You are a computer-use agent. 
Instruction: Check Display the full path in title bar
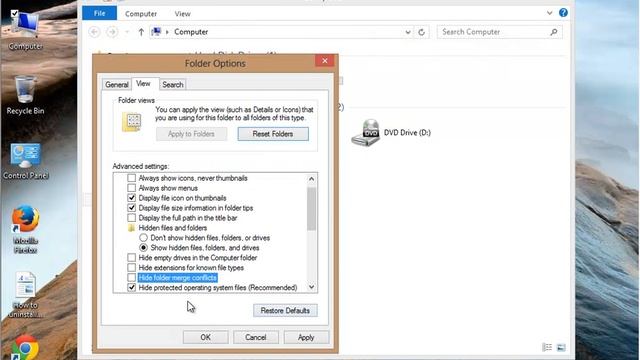(131, 218)
